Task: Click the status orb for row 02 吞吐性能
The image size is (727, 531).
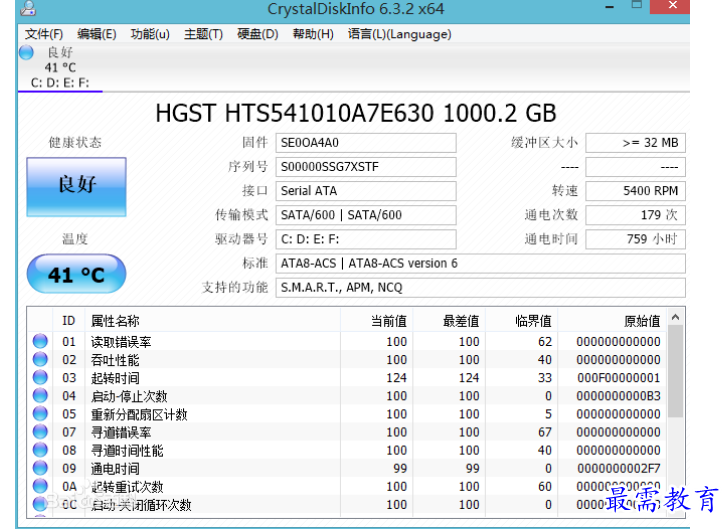Action: point(40,359)
